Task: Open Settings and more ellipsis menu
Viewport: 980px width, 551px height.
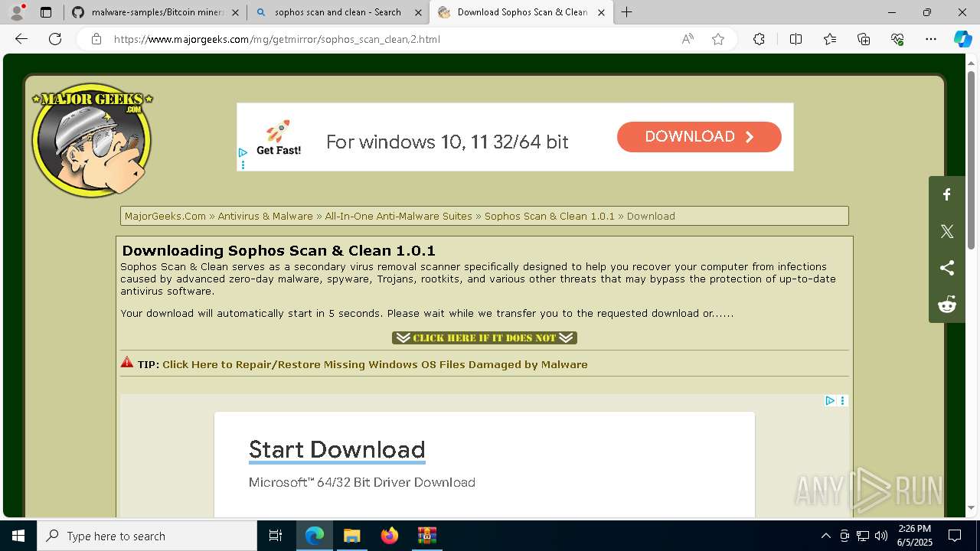Action: 931,39
